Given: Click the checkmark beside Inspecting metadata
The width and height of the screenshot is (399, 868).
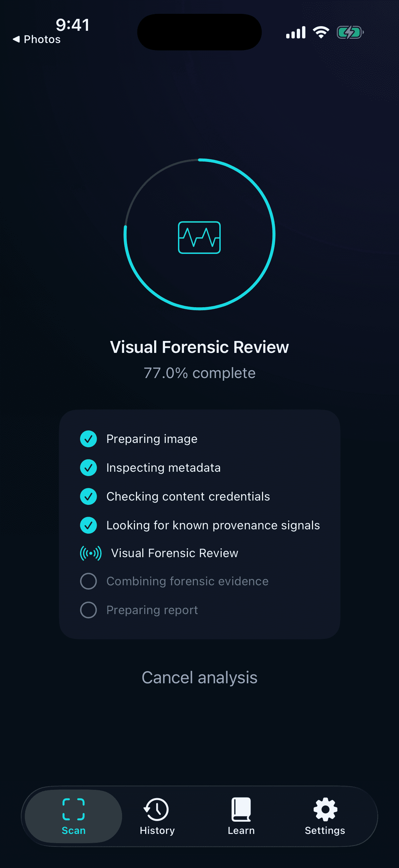Looking at the screenshot, I should point(89,468).
